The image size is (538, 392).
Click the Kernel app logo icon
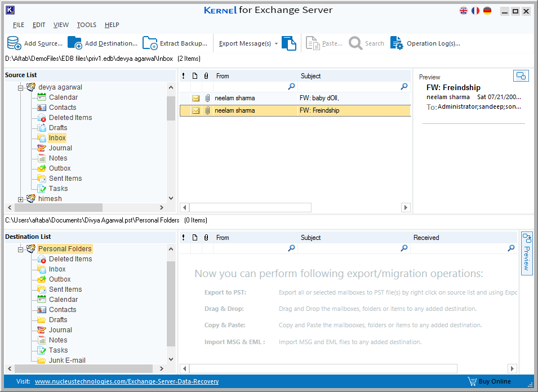click(x=10, y=10)
